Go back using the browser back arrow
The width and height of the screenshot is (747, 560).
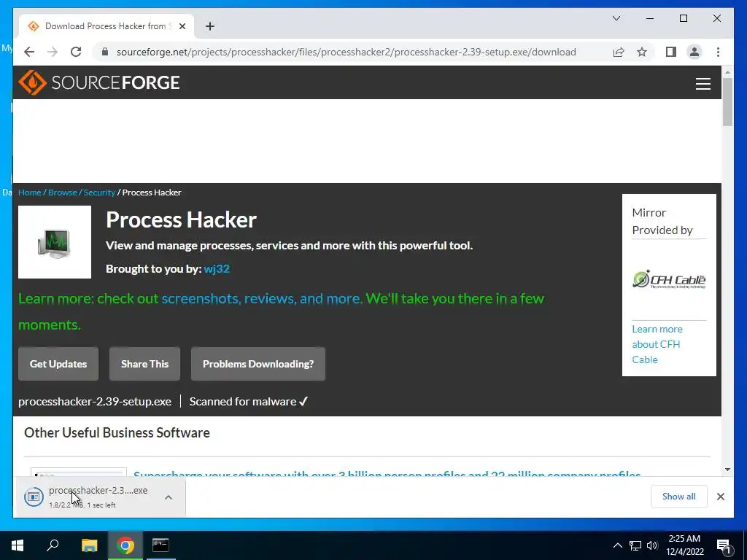[29, 52]
